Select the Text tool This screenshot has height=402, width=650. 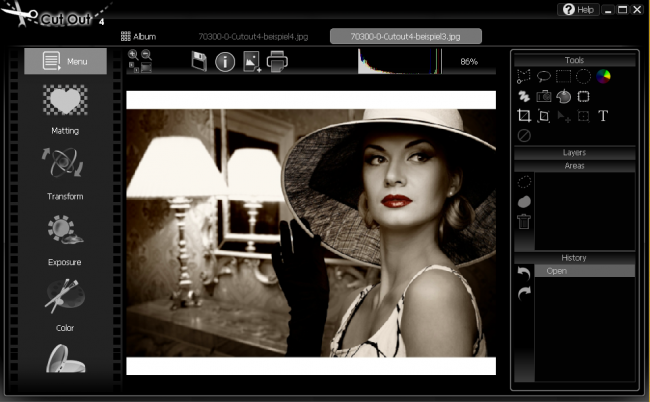coord(603,116)
